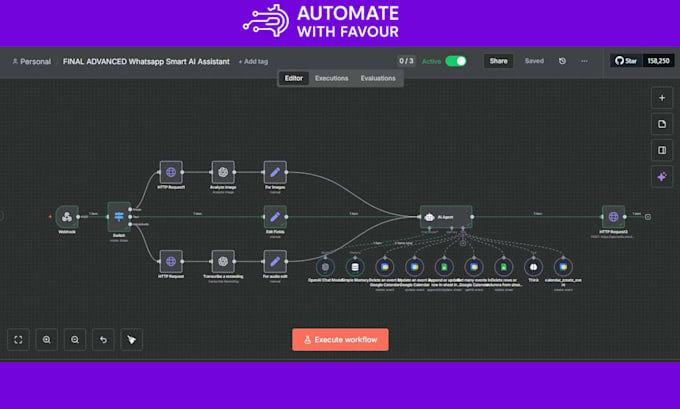Click the GitHub Star button
Image resolution: width=680 pixels, height=409 pixels.
click(626, 61)
